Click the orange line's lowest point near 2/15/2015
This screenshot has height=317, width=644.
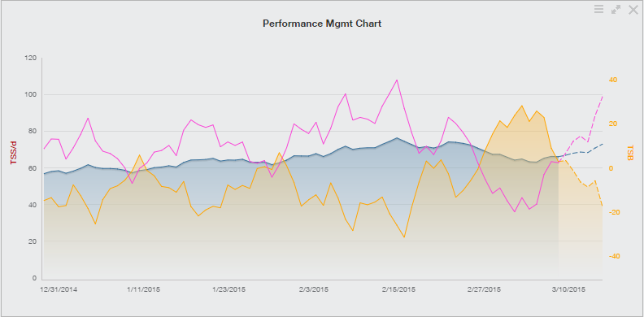[404, 237]
